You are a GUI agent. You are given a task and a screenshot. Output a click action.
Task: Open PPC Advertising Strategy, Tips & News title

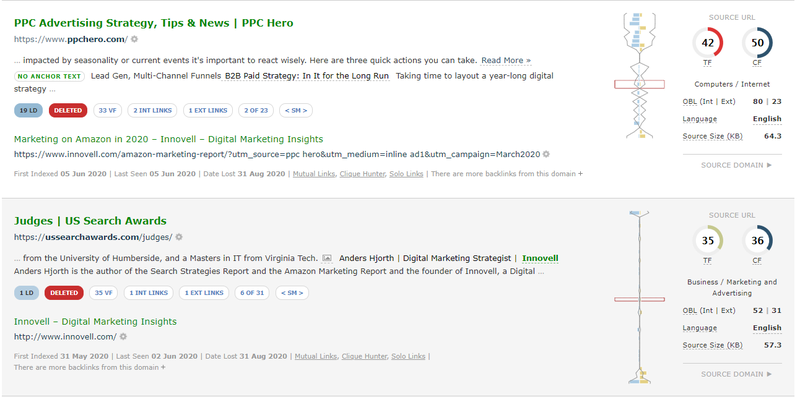tap(154, 23)
